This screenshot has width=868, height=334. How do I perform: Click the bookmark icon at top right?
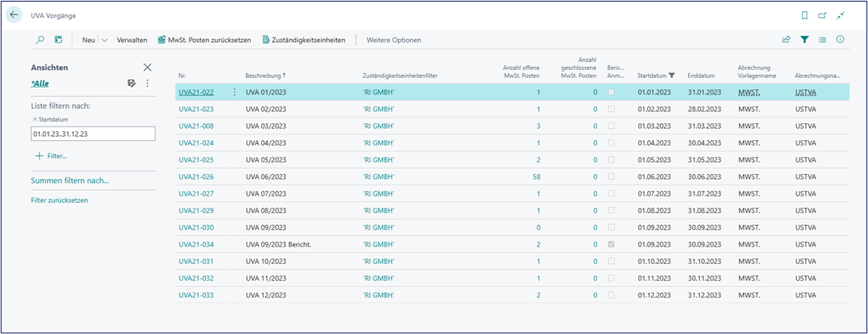803,15
